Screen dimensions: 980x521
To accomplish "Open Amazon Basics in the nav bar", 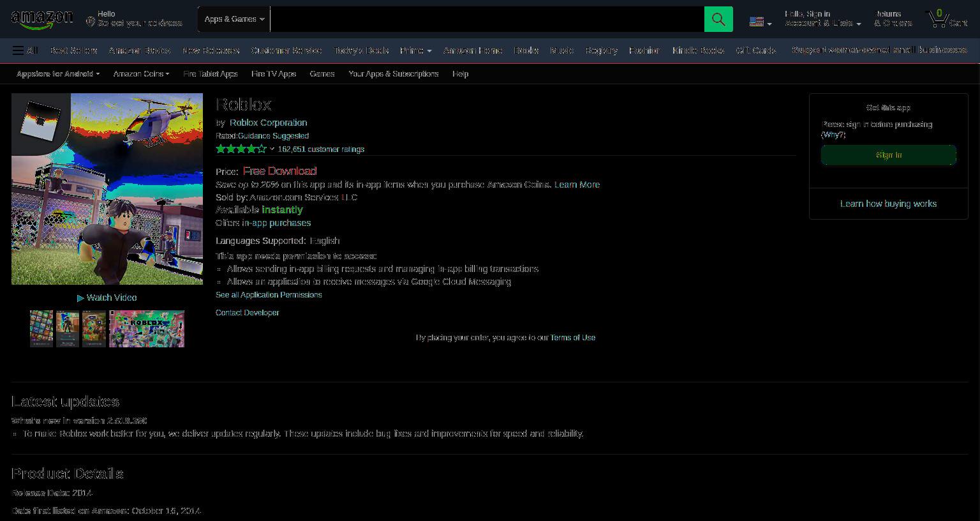I will coord(139,50).
